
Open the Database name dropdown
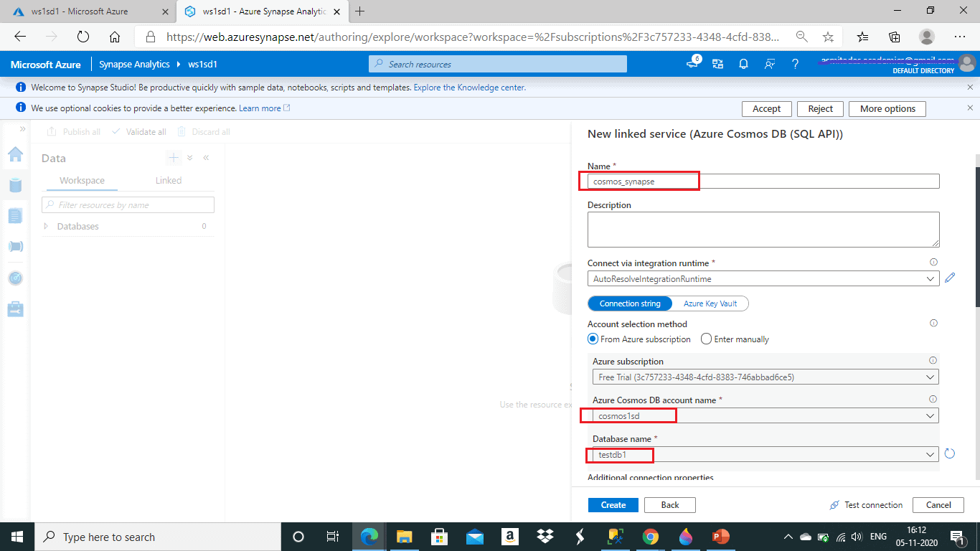pyautogui.click(x=765, y=454)
